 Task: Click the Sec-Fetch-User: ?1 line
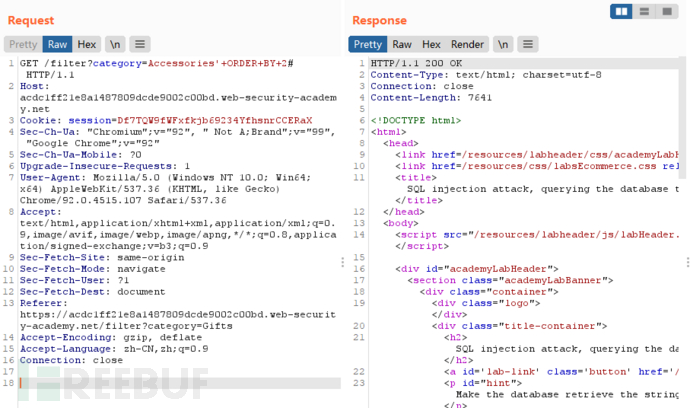click(x=74, y=281)
